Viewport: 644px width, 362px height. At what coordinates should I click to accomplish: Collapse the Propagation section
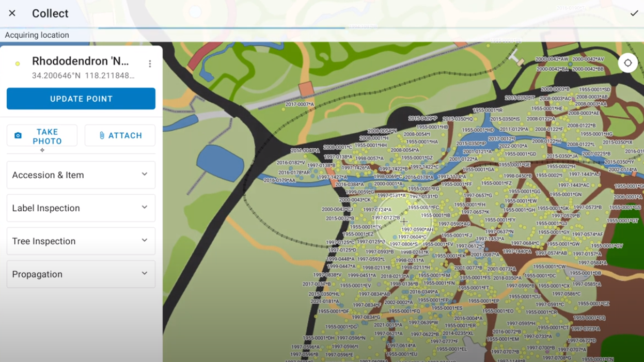[81, 274]
